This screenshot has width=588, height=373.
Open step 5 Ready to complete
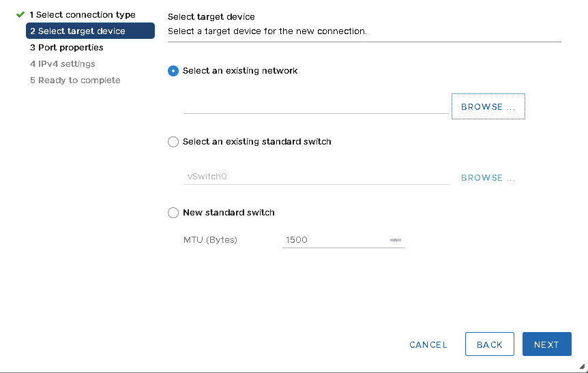tap(75, 80)
